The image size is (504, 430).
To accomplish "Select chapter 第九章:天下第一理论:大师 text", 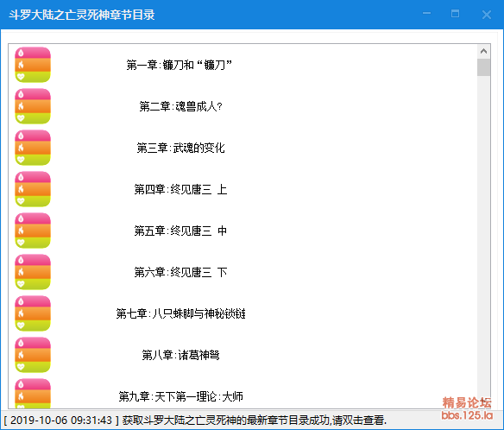I will [180, 396].
